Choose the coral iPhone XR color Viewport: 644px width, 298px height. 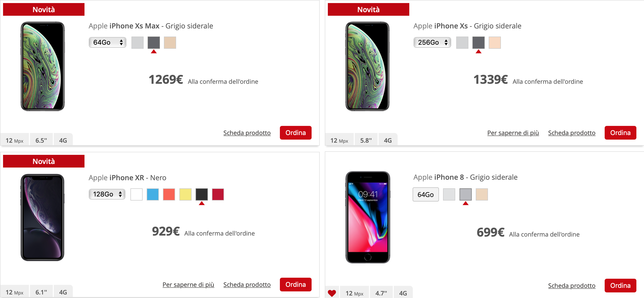point(169,194)
